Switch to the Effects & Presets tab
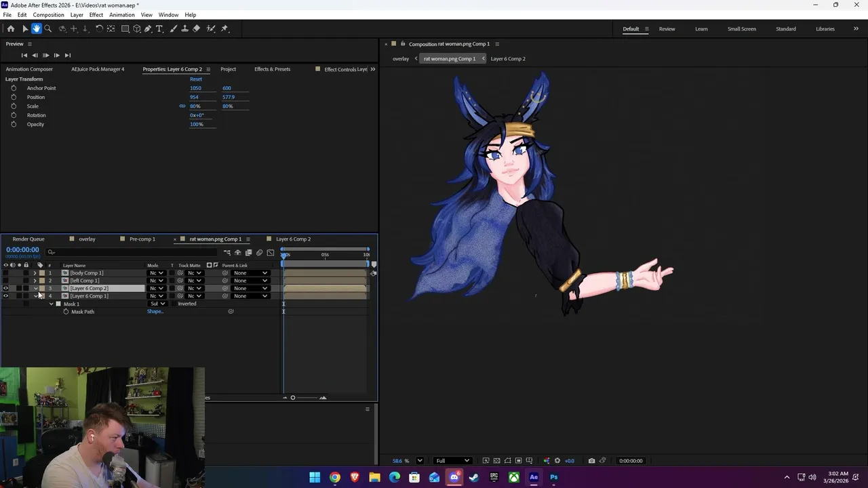Viewport: 868px width, 488px height. click(272, 69)
